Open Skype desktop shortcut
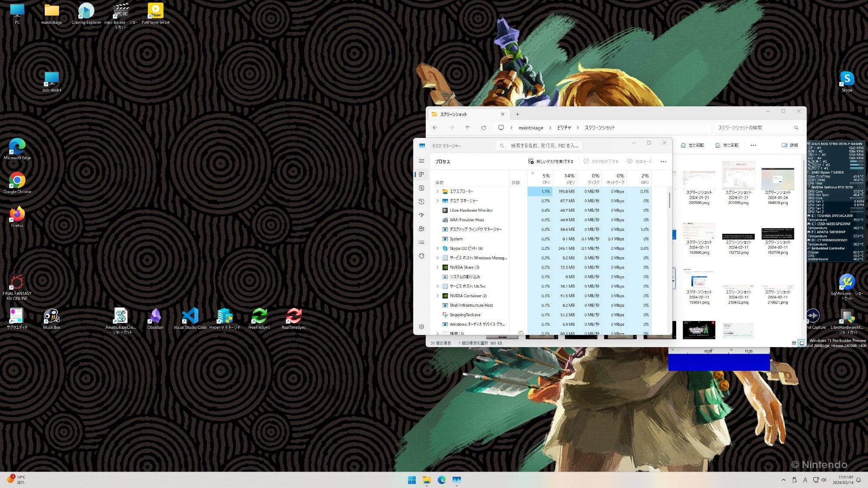 tap(847, 82)
